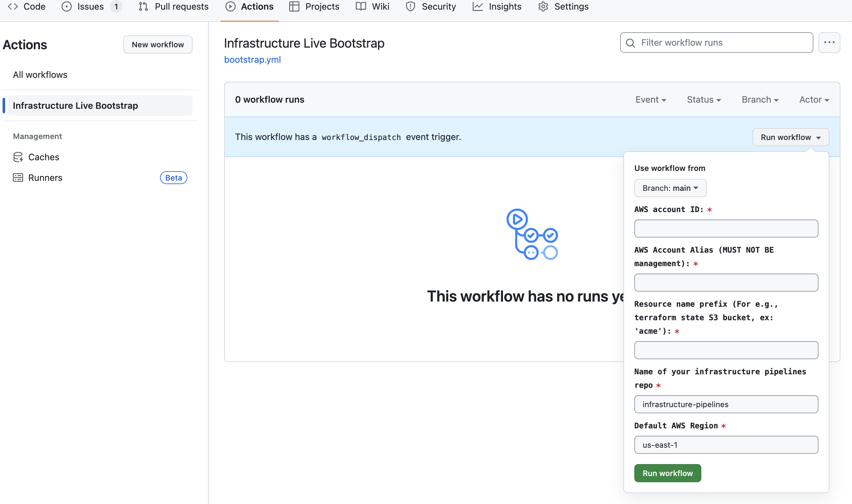Open the Settings tab
The width and height of the screenshot is (852, 504).
[563, 6]
